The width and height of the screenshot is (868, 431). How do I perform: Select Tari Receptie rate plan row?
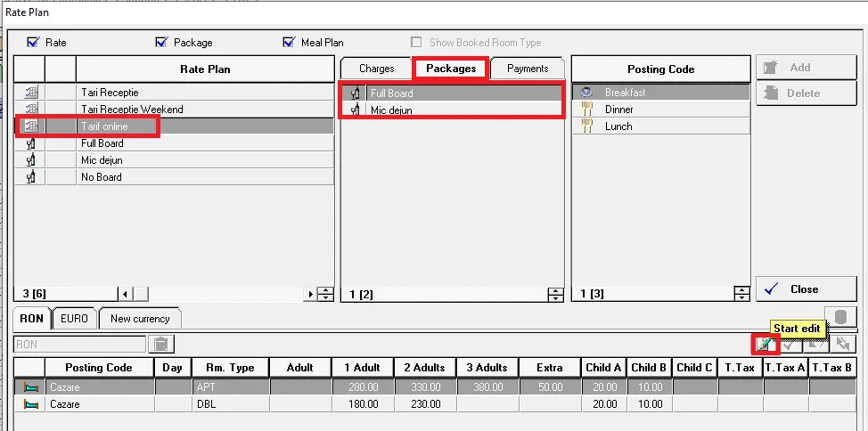point(205,93)
